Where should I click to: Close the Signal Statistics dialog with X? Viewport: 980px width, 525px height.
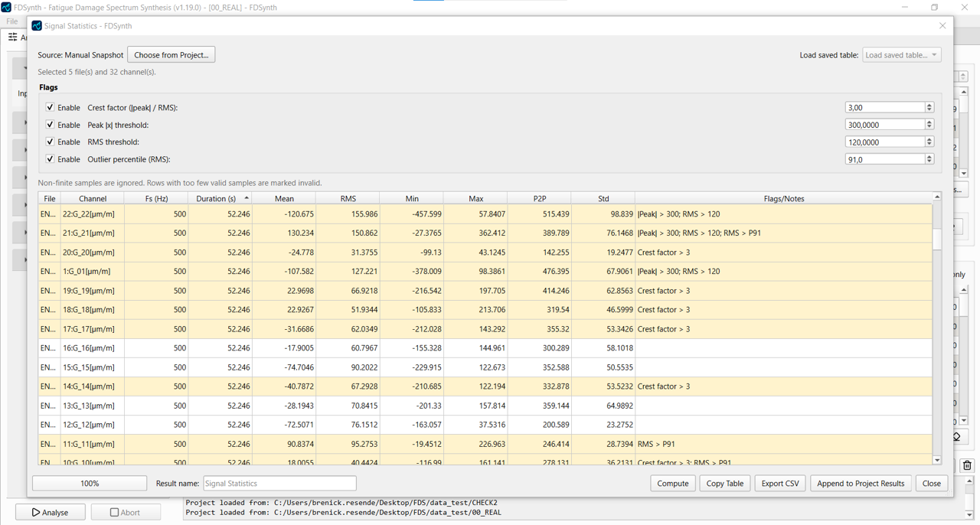coord(942,26)
